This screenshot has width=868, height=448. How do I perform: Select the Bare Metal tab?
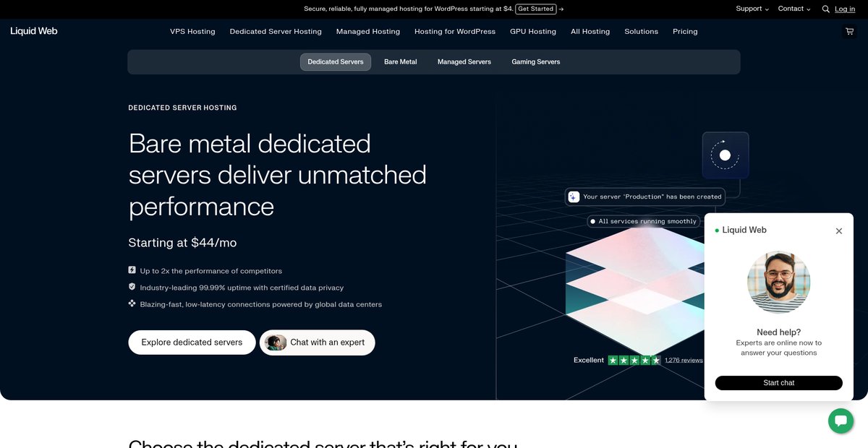click(401, 62)
